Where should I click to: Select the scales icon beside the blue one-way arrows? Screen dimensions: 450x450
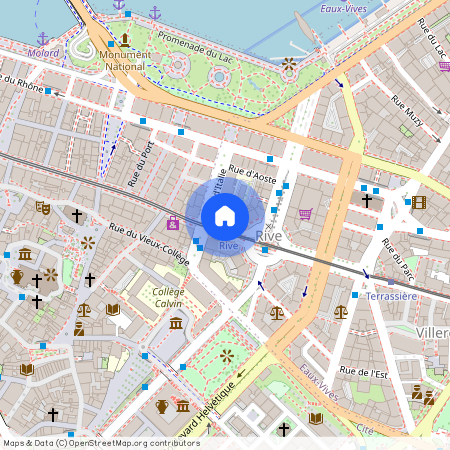pyautogui.click(x=277, y=313)
